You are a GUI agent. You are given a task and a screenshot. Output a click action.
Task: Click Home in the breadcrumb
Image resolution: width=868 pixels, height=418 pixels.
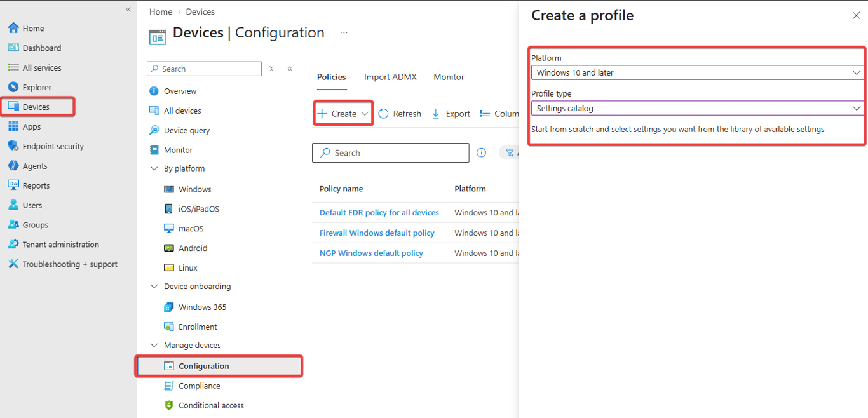point(161,11)
